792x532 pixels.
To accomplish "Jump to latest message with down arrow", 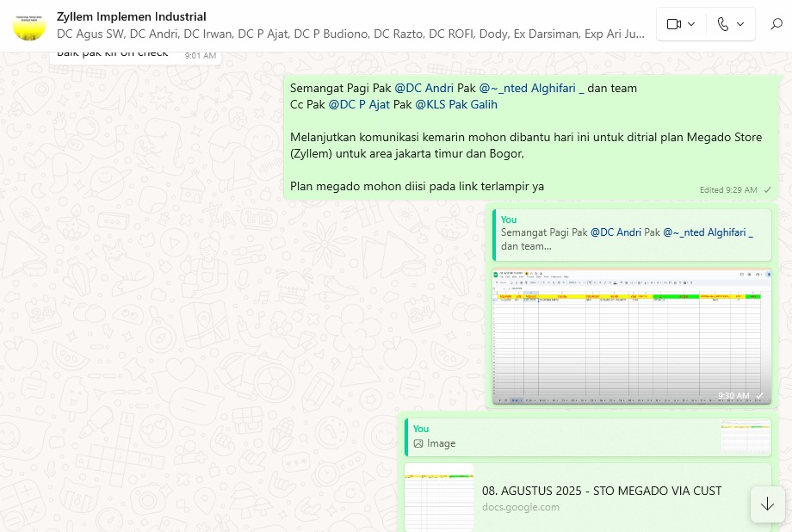I will 767,504.
